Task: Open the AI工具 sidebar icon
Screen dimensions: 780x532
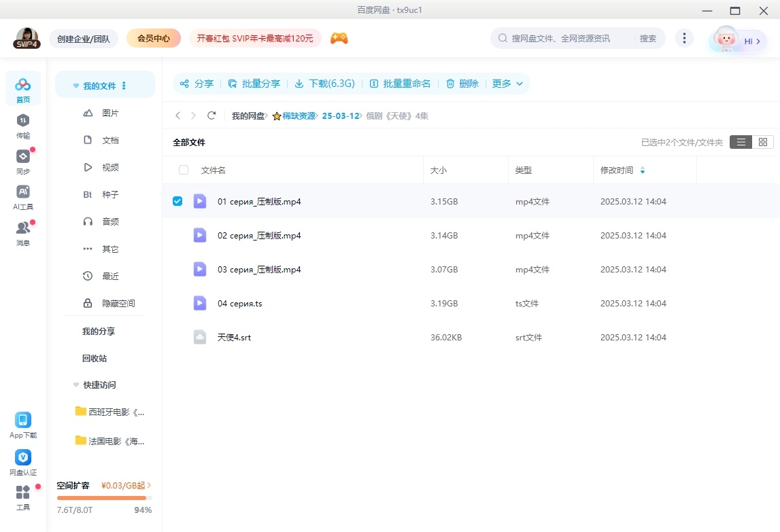Action: click(23, 196)
